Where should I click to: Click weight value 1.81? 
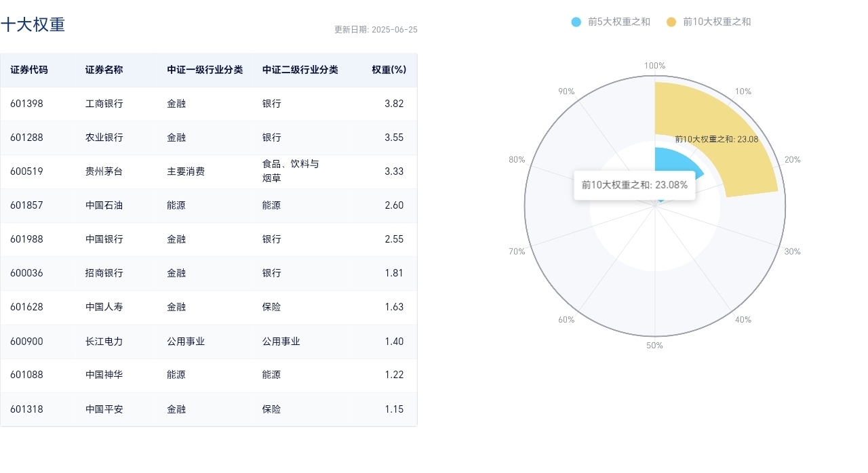click(x=394, y=273)
